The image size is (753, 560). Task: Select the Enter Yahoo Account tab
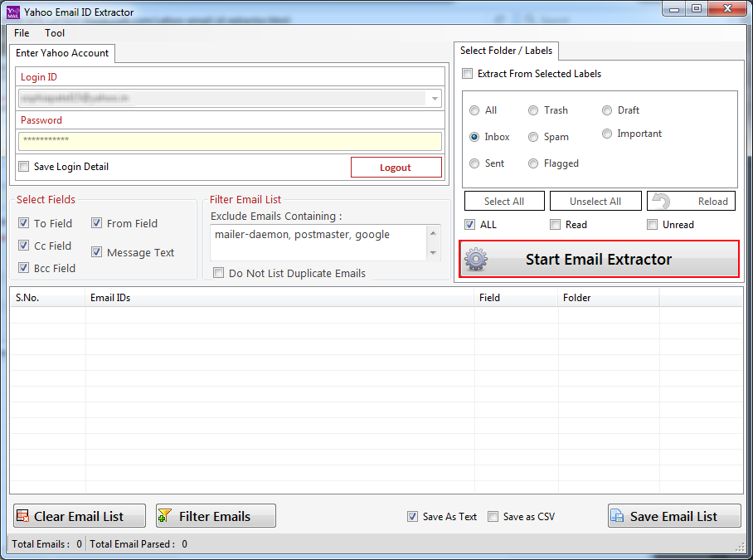(x=62, y=53)
